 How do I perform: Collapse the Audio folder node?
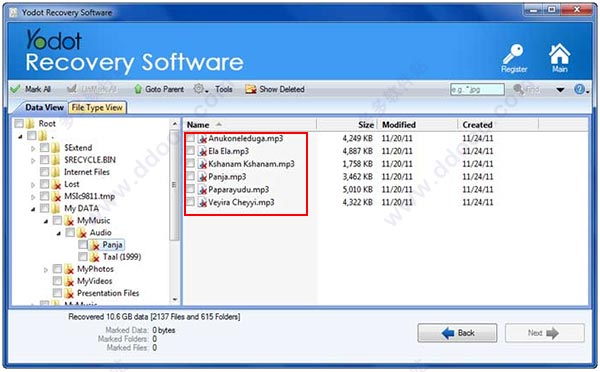59,233
